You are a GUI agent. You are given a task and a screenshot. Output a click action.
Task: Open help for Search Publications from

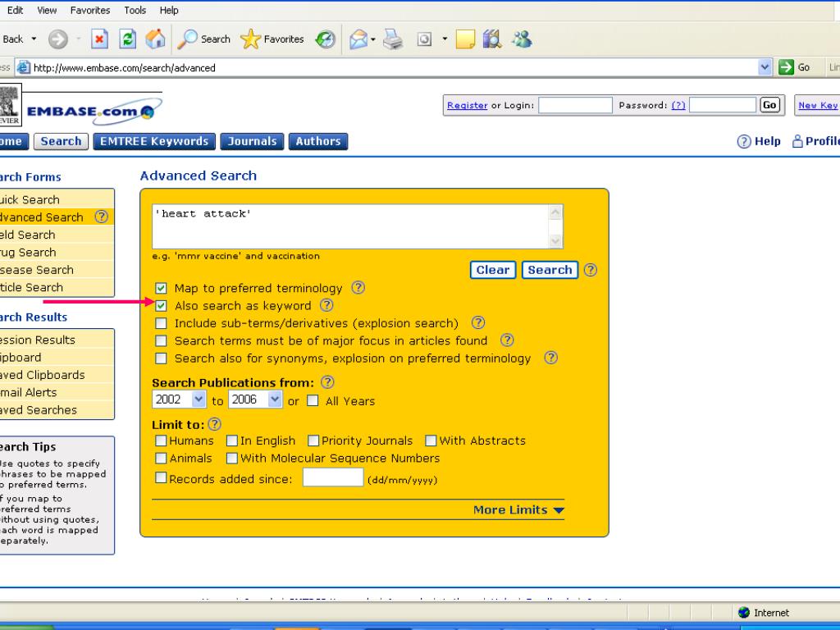click(327, 382)
